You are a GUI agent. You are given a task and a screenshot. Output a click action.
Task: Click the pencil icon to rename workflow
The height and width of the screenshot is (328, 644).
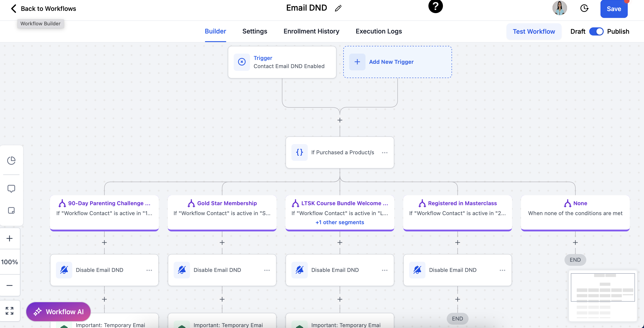tap(338, 8)
